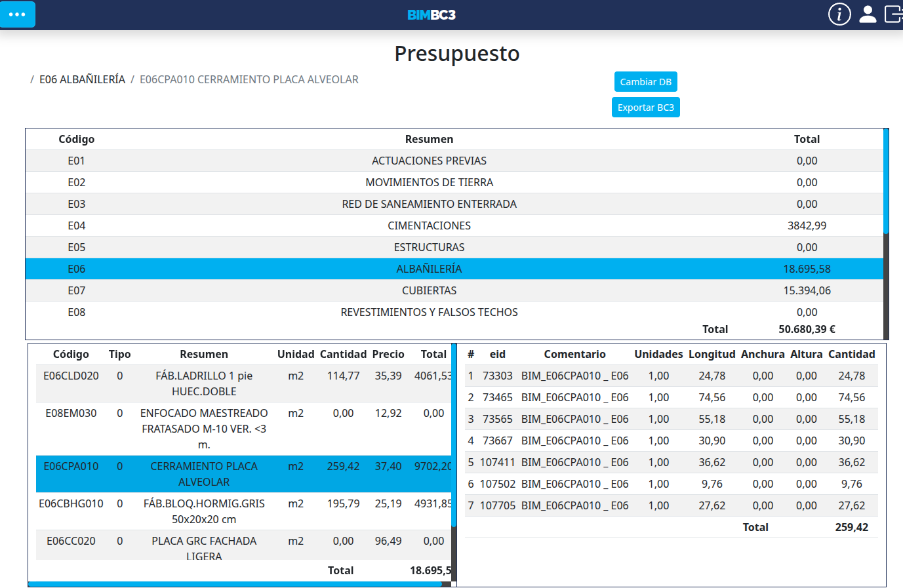Open the three-dots menu button
This screenshot has height=588, width=903.
click(x=18, y=14)
